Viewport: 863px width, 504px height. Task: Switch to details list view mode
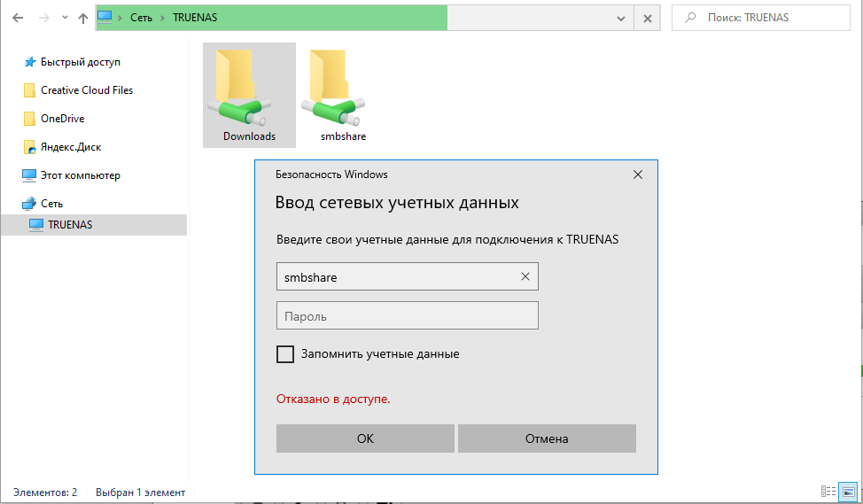point(828,491)
